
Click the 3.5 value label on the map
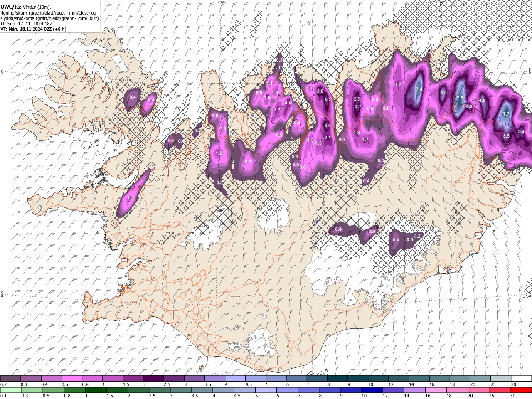coord(506,136)
